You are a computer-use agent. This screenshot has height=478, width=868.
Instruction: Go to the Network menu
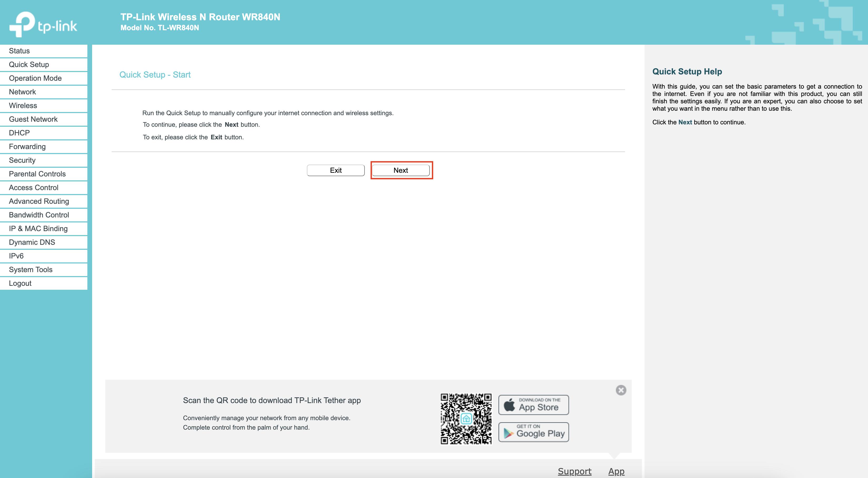[x=44, y=92]
